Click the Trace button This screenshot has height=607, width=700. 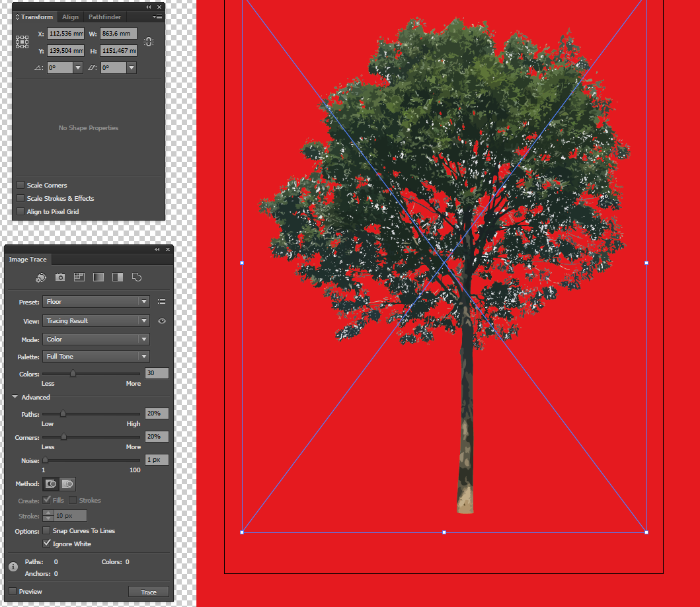pyautogui.click(x=148, y=591)
